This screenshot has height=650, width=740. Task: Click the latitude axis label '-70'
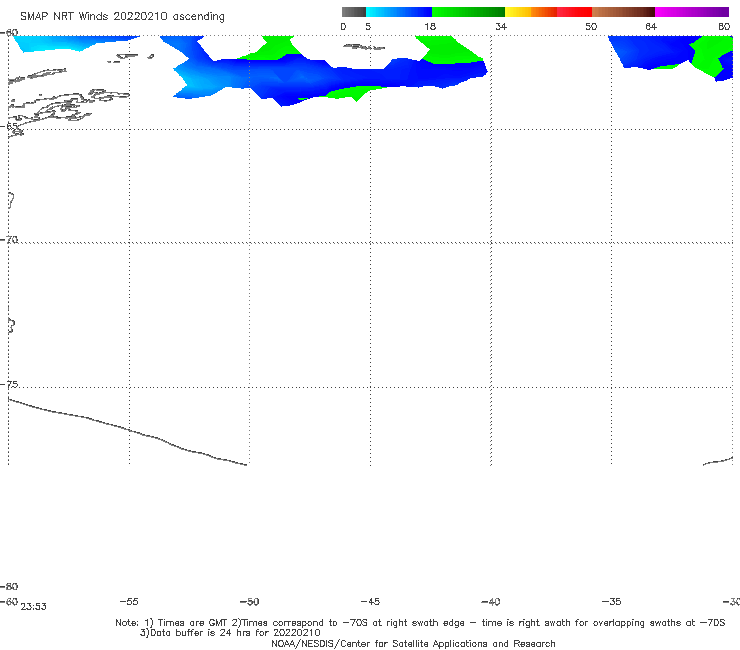coord(9,239)
